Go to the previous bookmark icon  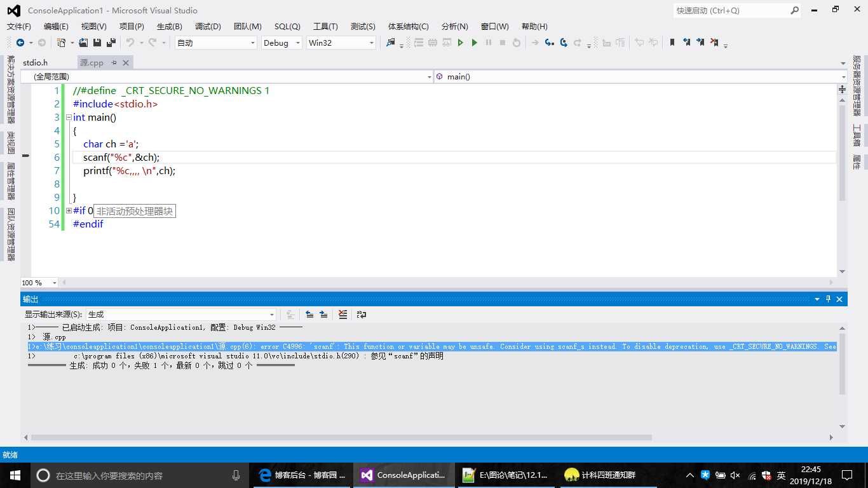686,43
